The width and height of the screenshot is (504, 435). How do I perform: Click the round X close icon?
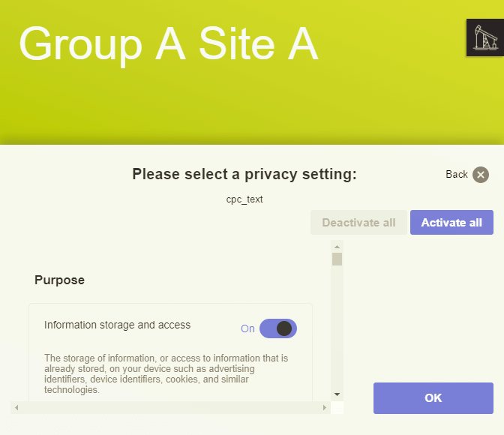pos(481,175)
